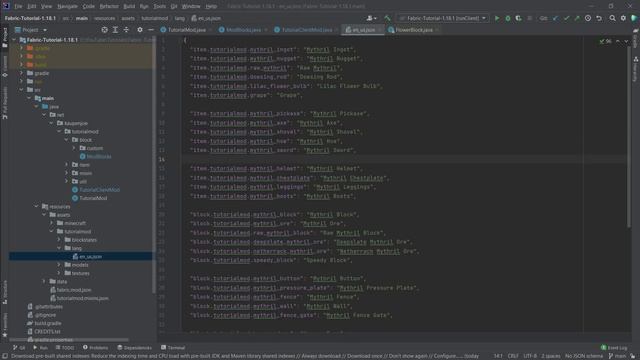The height and width of the screenshot is (360, 640).
Task: Collapse all nodes in Project panel
Action: (126, 30)
